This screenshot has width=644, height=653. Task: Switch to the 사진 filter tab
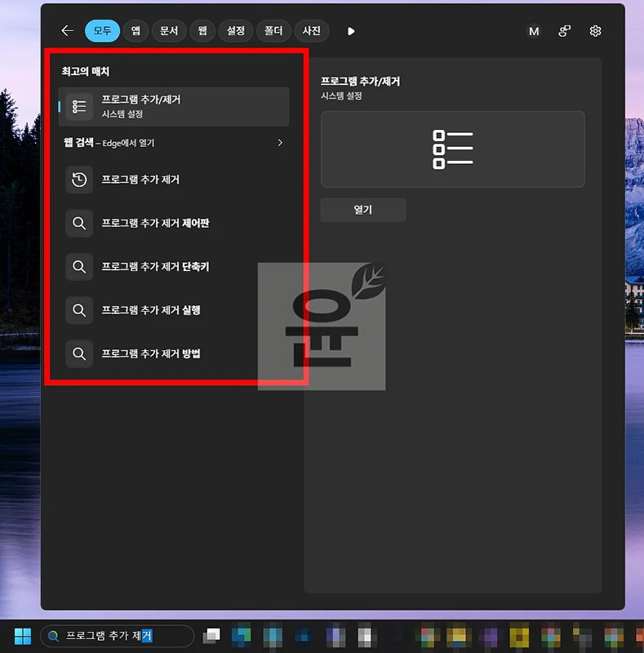(x=312, y=31)
